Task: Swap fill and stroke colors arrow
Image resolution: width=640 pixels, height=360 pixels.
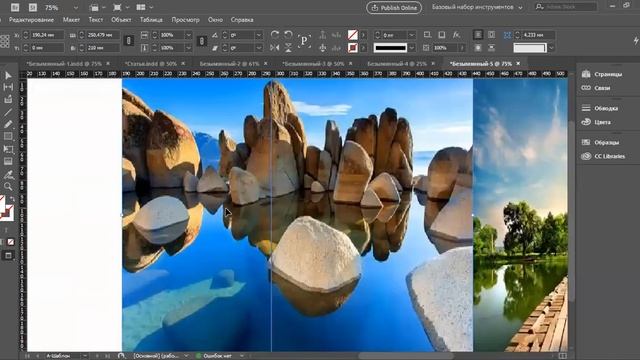Action: click(x=12, y=199)
